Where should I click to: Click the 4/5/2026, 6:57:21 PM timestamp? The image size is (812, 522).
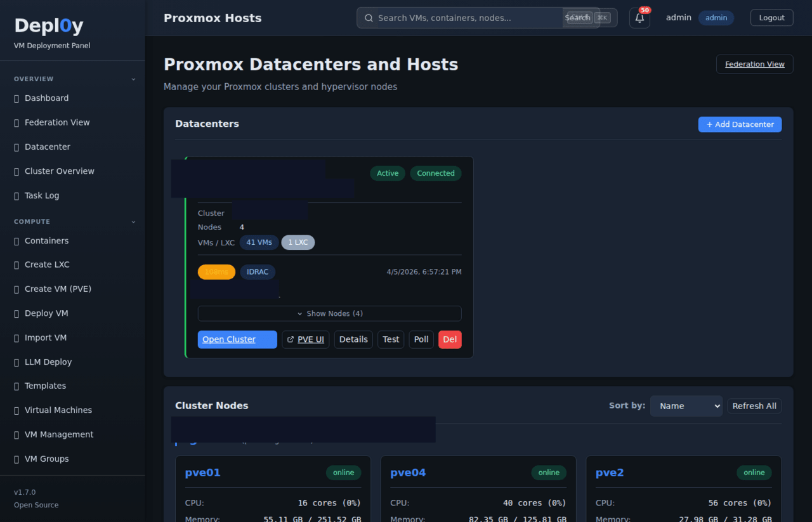click(x=424, y=272)
